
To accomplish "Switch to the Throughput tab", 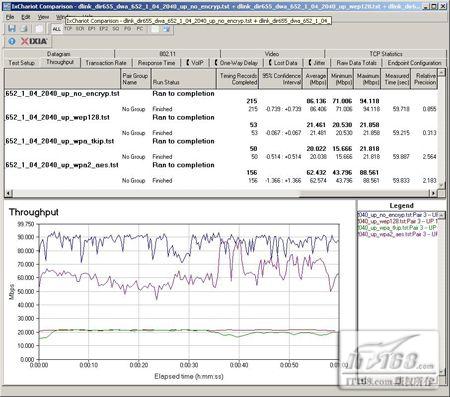I will point(60,62).
